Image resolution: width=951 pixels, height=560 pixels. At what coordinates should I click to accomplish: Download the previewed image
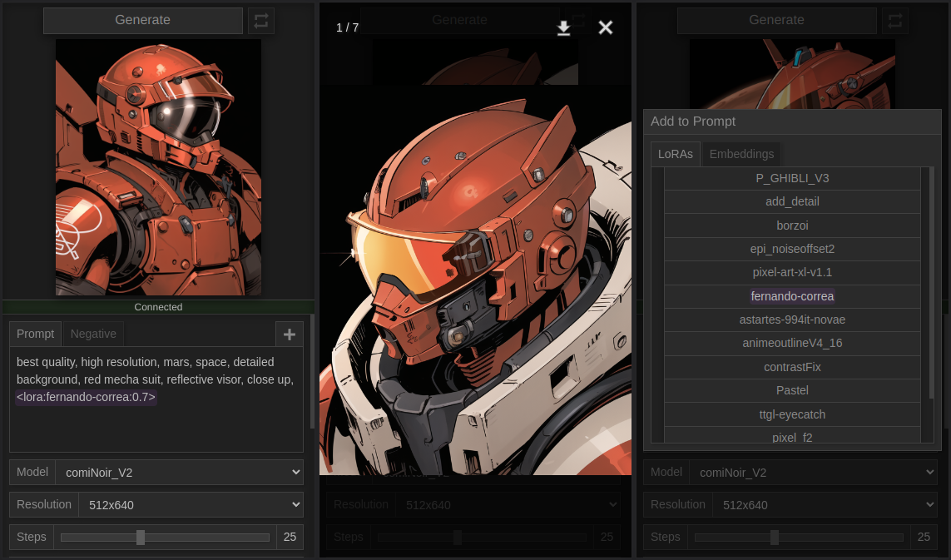(563, 28)
